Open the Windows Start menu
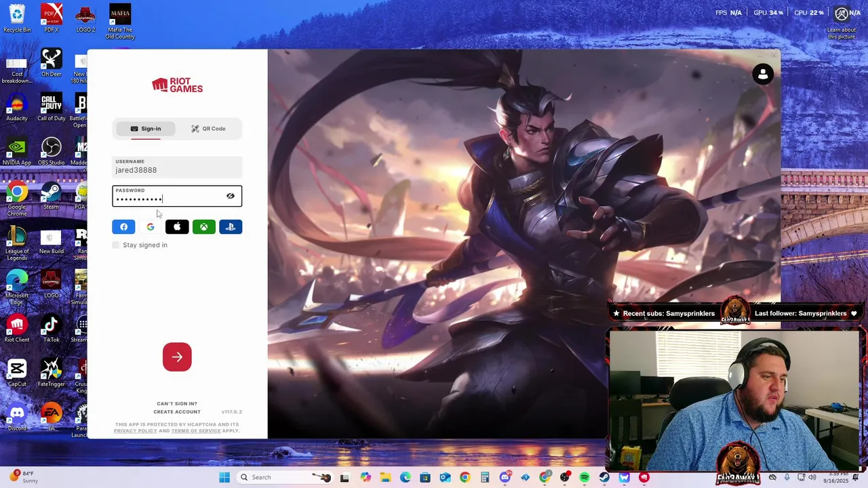Image resolution: width=868 pixels, height=488 pixels. (224, 477)
